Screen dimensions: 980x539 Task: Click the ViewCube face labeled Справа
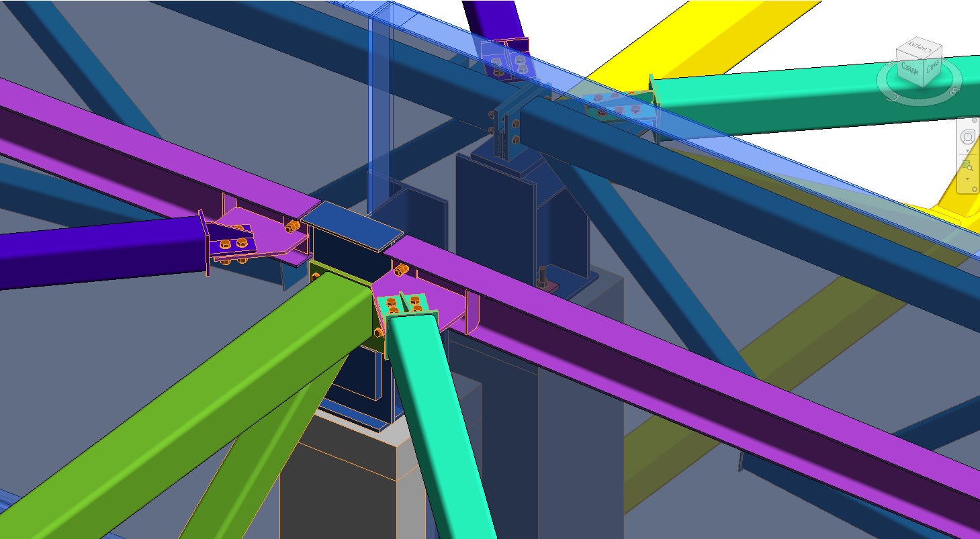[932, 66]
